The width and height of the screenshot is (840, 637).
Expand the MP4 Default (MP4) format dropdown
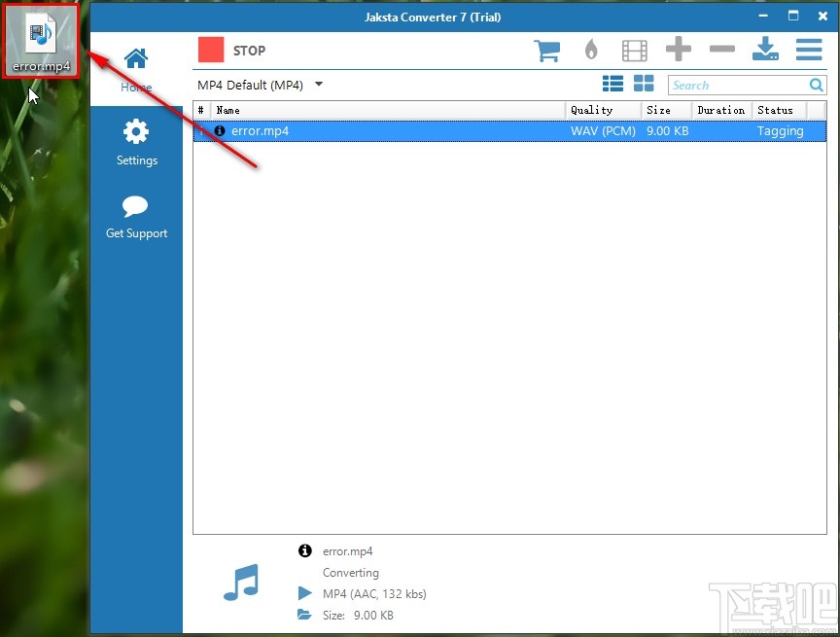point(319,84)
